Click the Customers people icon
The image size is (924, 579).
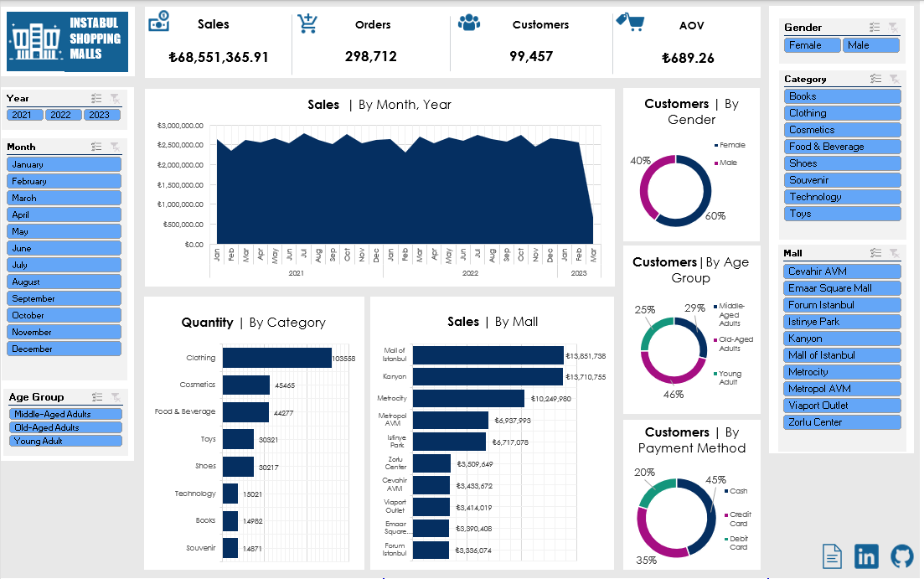469,23
